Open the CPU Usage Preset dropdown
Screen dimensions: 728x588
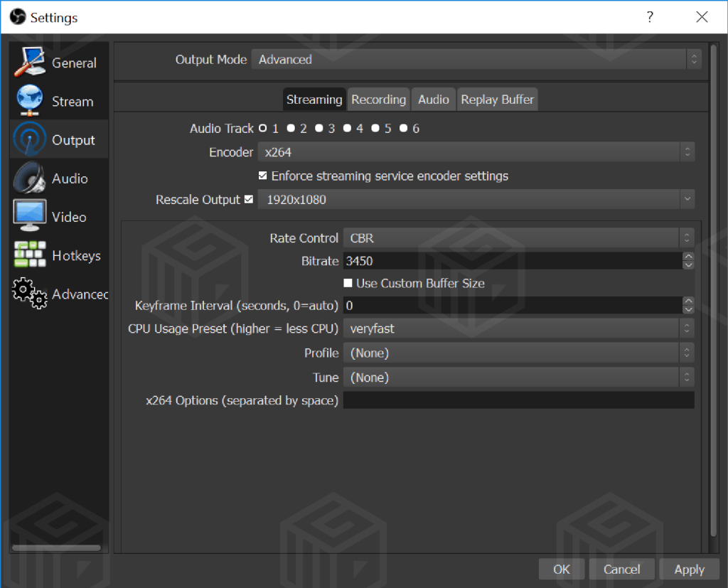[518, 328]
